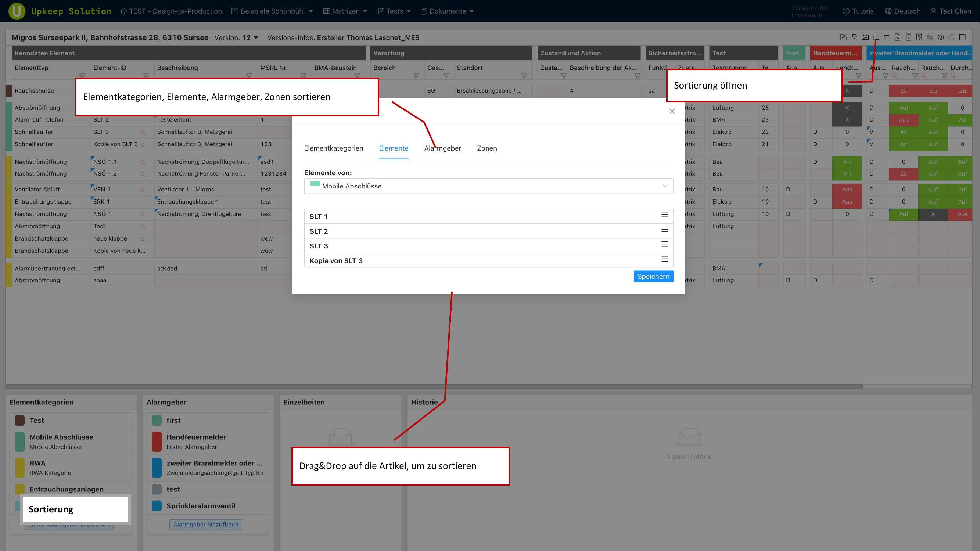Click the Speichern button
980x551 pixels.
tap(653, 277)
